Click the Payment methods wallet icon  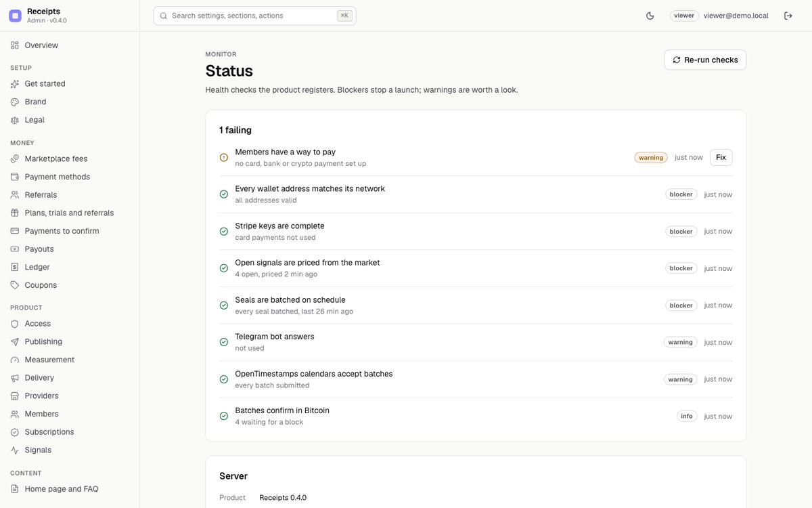click(15, 177)
